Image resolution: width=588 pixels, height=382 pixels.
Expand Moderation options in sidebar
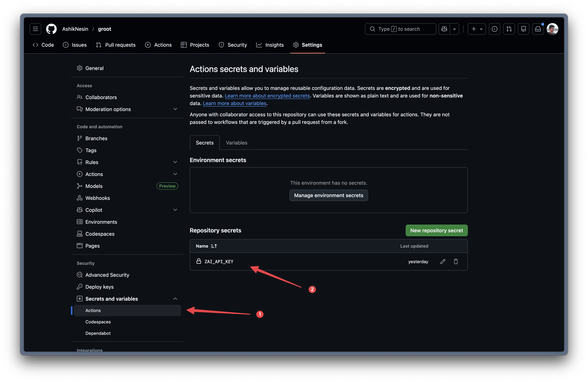tap(175, 109)
